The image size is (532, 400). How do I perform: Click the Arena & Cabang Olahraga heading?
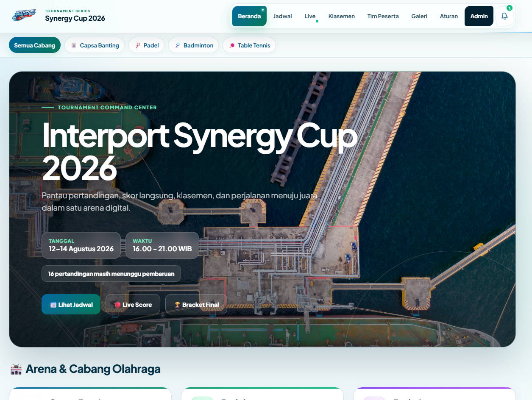93,369
